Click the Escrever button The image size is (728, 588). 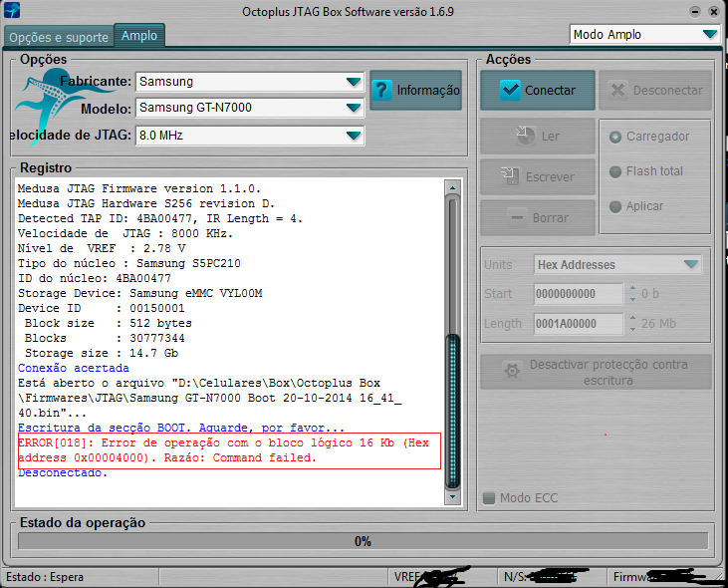538,177
